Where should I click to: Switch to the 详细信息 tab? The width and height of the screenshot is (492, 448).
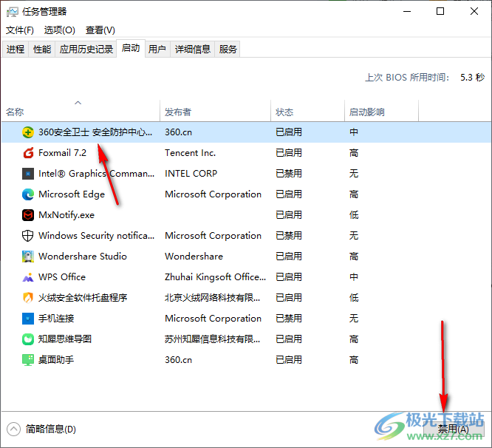192,49
